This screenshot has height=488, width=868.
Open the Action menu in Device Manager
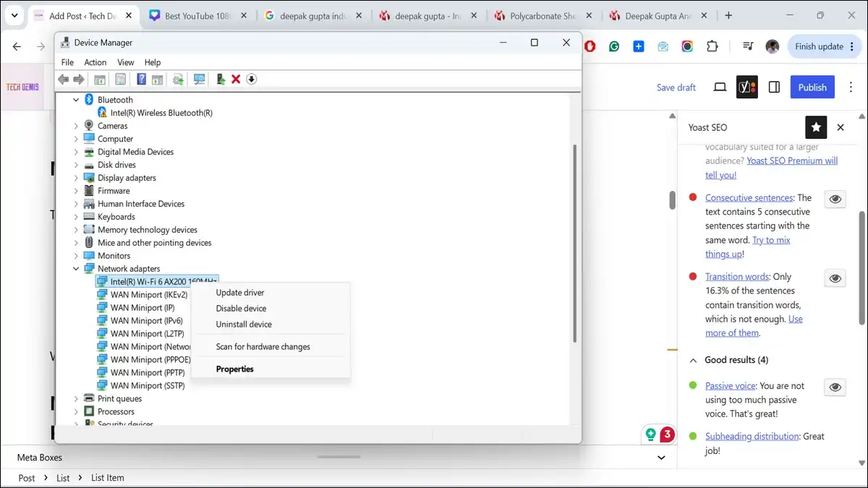[x=95, y=63]
